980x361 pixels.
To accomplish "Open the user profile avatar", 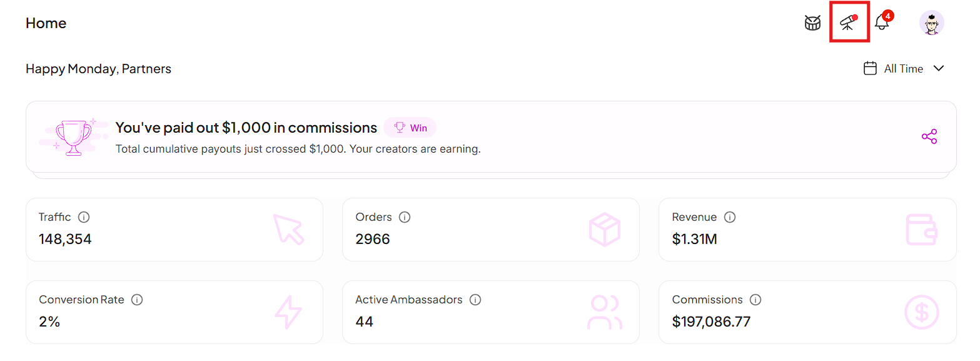I will [x=931, y=23].
